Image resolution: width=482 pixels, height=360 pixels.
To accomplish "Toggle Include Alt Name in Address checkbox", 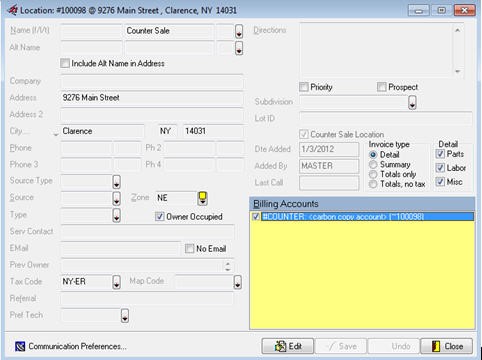I will (65, 63).
